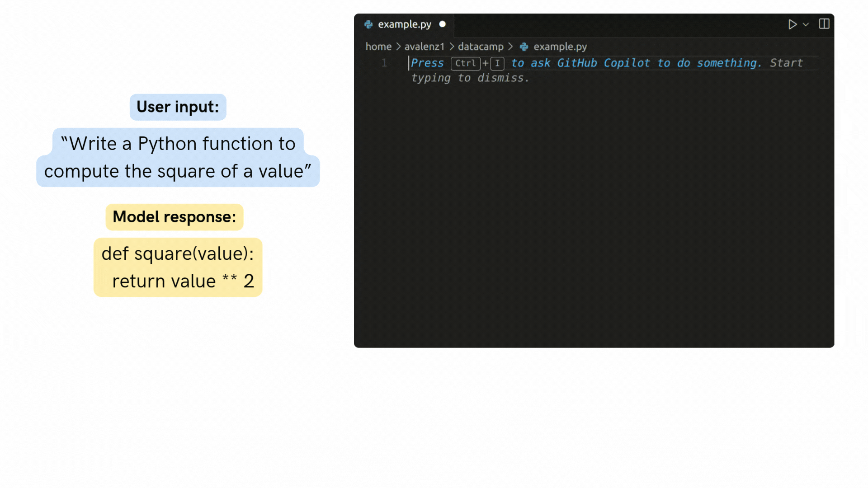Open the run options dropdown chevron
The height and width of the screenshot is (488, 868).
click(805, 25)
